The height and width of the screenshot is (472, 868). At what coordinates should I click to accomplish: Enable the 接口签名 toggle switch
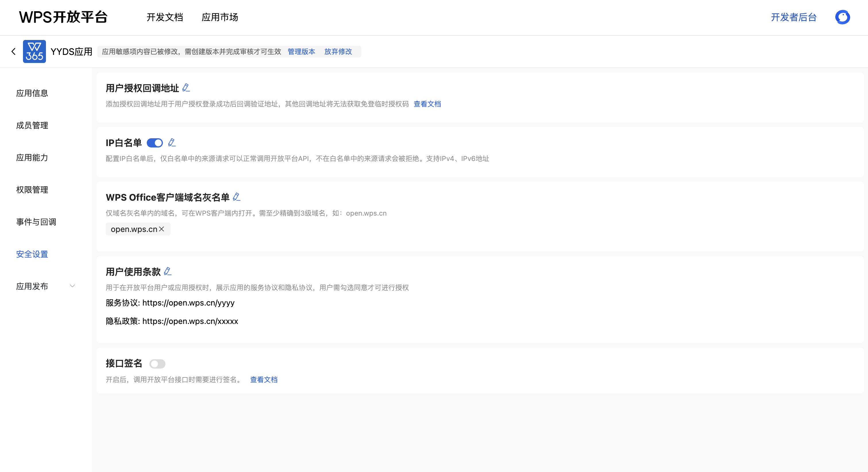[157, 364]
